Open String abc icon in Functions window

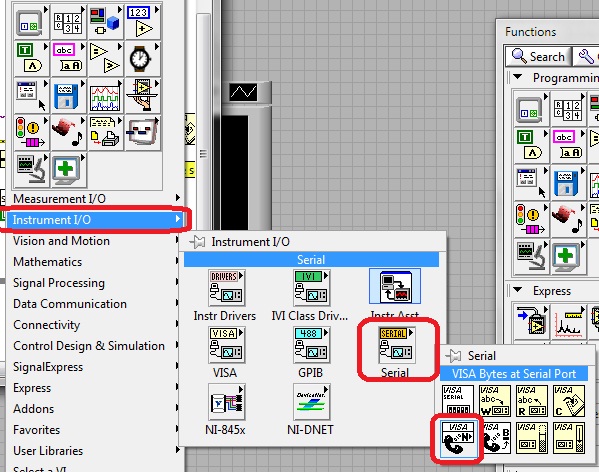click(x=568, y=146)
